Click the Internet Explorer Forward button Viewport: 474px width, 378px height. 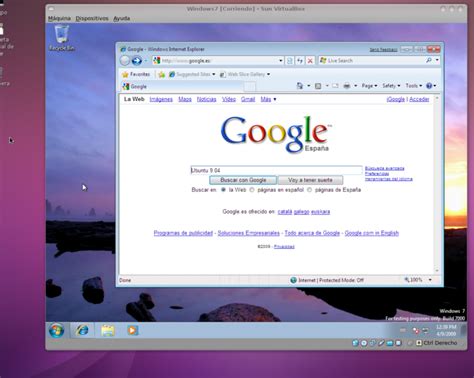(137, 61)
